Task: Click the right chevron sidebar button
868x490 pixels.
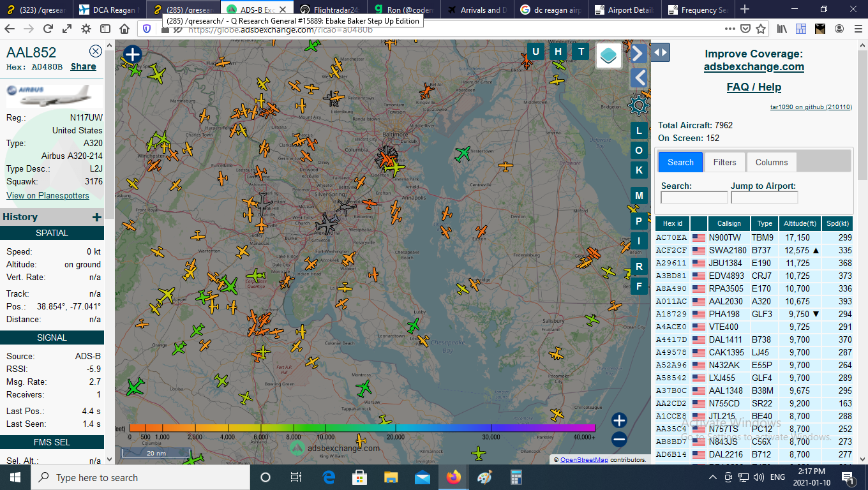Action: [x=638, y=52]
